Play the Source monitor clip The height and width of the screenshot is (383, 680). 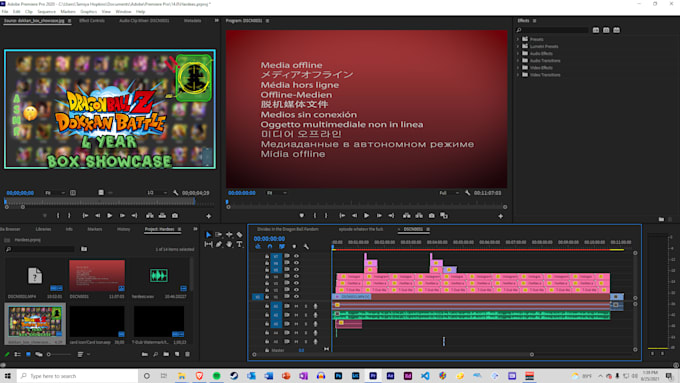[x=110, y=216]
